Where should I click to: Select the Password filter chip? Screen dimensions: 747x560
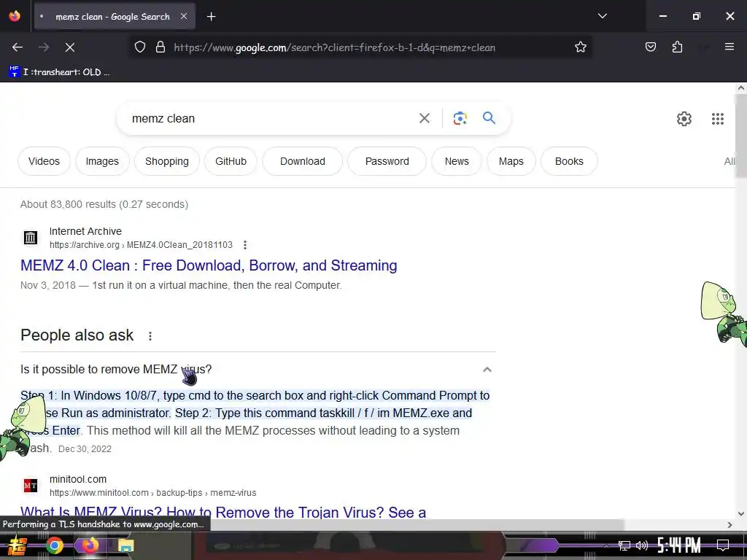point(387,161)
